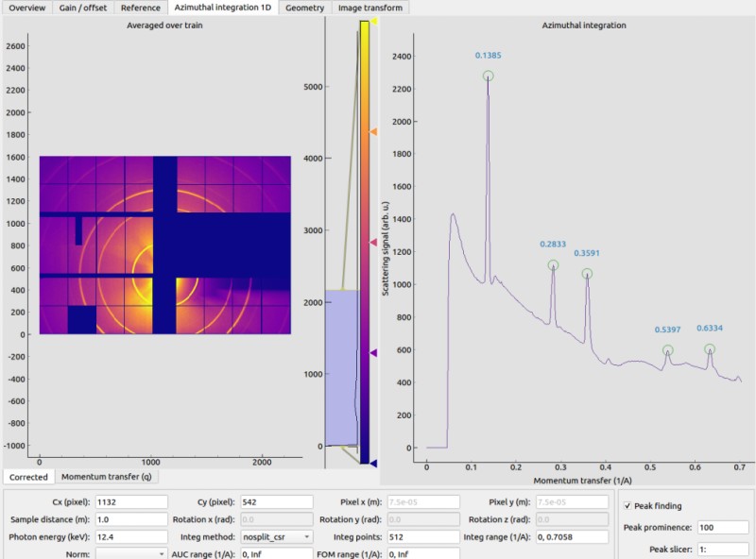The height and width of the screenshot is (559, 756).
Task: Open the Norm dropdown
Action: pyautogui.click(x=131, y=554)
